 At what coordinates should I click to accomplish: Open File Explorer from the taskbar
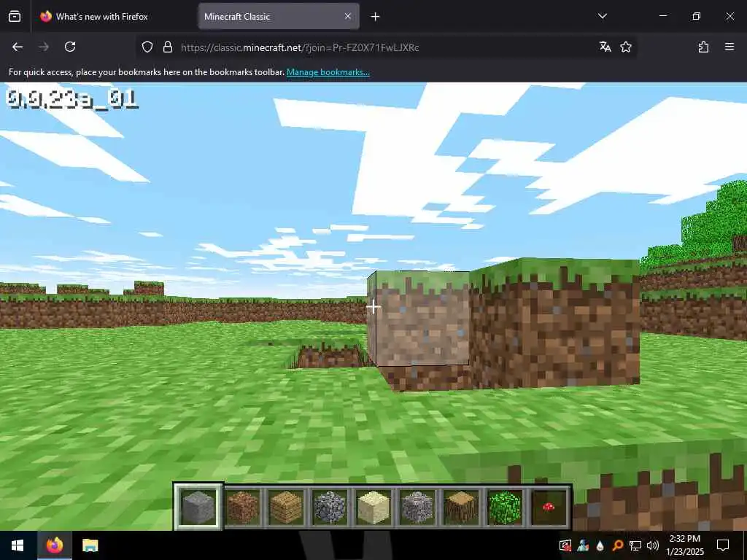tap(90, 545)
